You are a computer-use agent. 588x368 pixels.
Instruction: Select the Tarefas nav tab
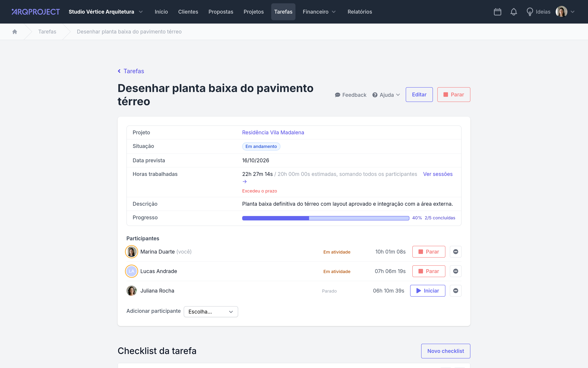coord(283,12)
